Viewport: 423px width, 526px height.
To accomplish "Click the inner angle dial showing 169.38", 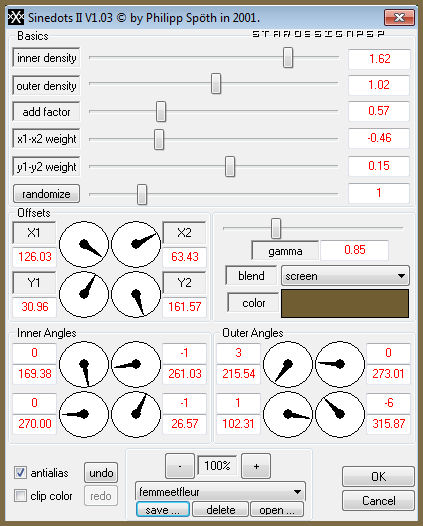I will click(x=84, y=364).
